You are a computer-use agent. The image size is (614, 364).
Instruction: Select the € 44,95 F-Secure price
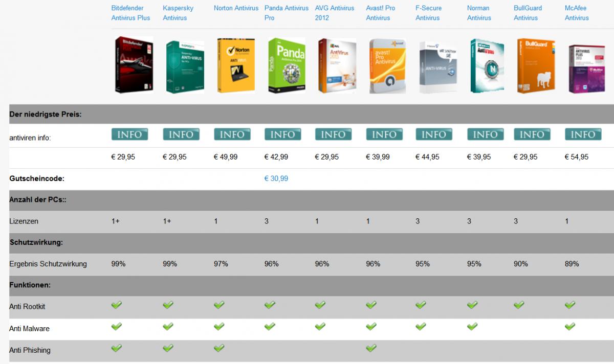coord(427,157)
